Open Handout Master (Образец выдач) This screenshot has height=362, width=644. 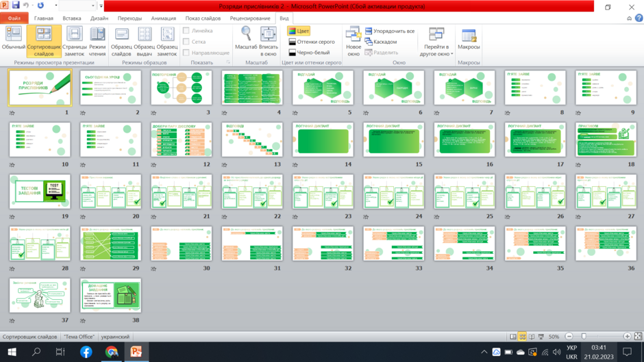[145, 40]
